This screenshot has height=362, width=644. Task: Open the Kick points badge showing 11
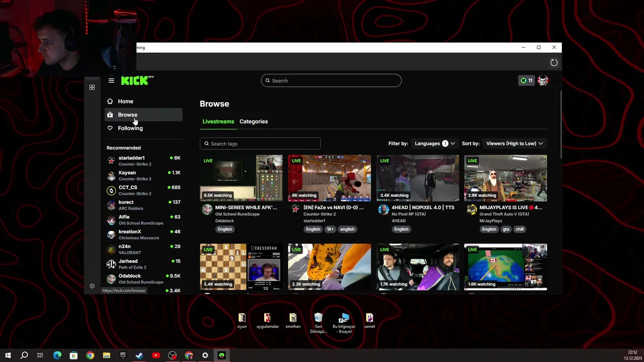pyautogui.click(x=526, y=80)
